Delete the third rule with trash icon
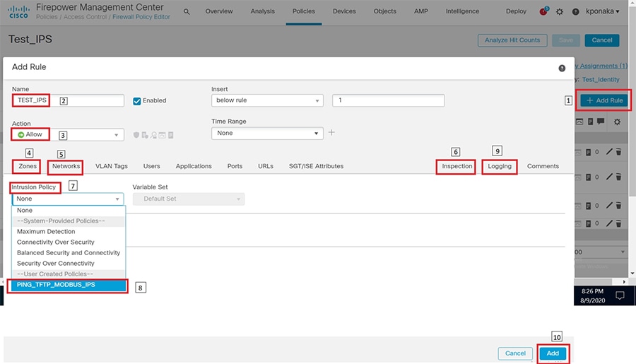The image size is (636, 364). tap(618, 206)
